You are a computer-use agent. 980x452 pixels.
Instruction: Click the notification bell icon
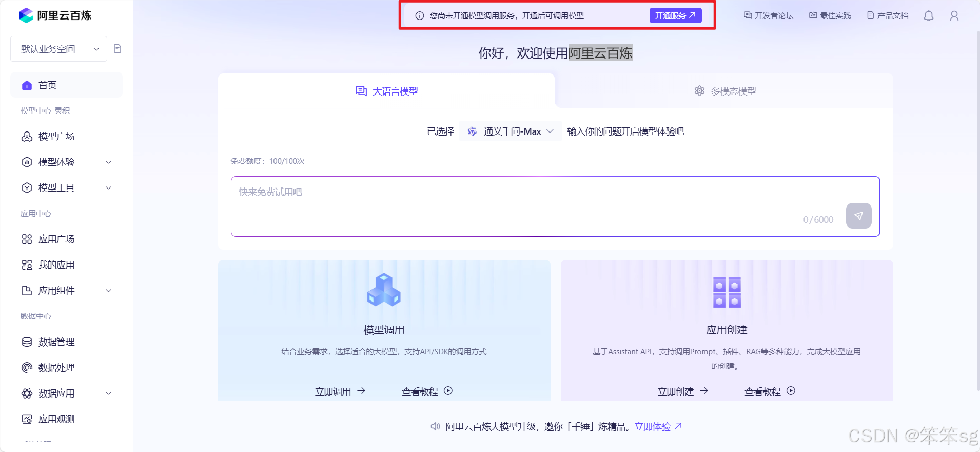[x=928, y=16]
